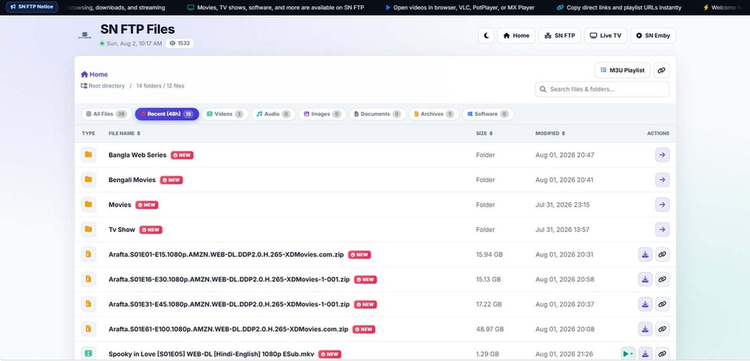Click Arafta.S01E31-E45 zip file name
Viewport: 750px width, 361px height.
[229, 304]
